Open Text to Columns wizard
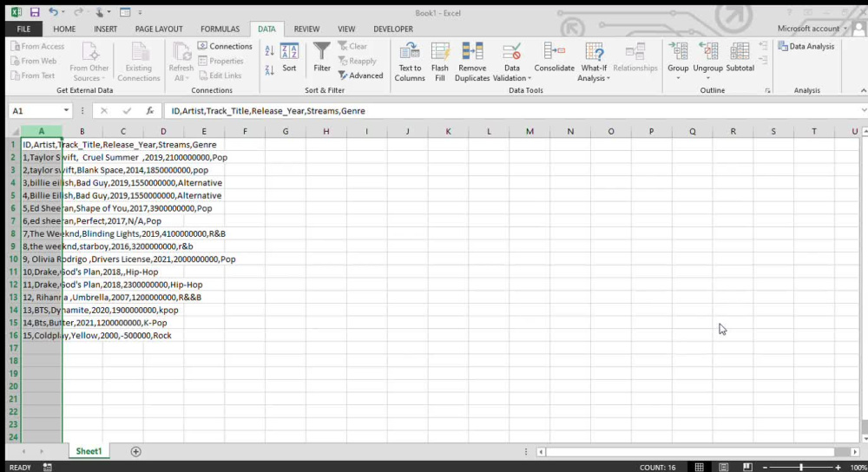 pos(410,62)
